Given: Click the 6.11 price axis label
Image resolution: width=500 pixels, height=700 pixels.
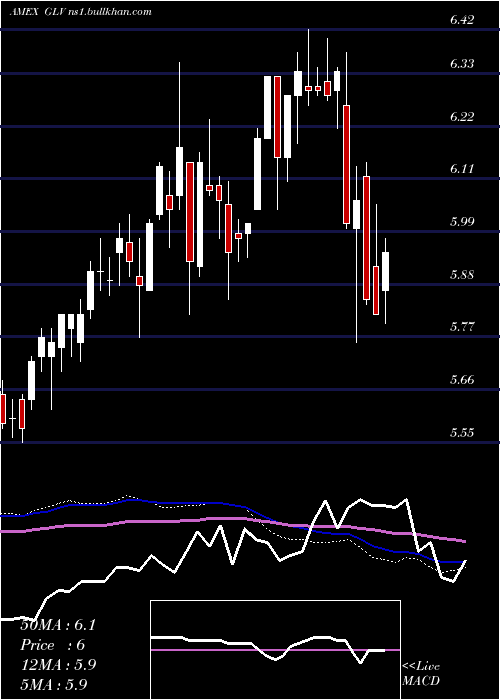Looking at the screenshot, I should (462, 169).
